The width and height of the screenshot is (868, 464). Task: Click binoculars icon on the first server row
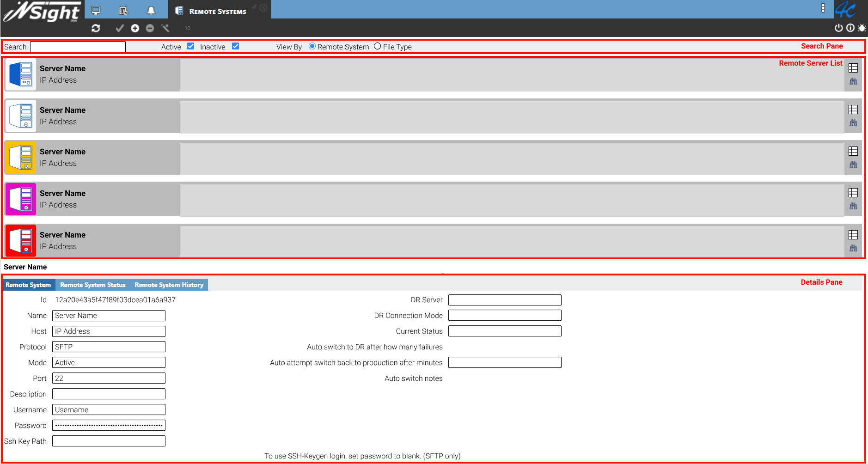[853, 81]
